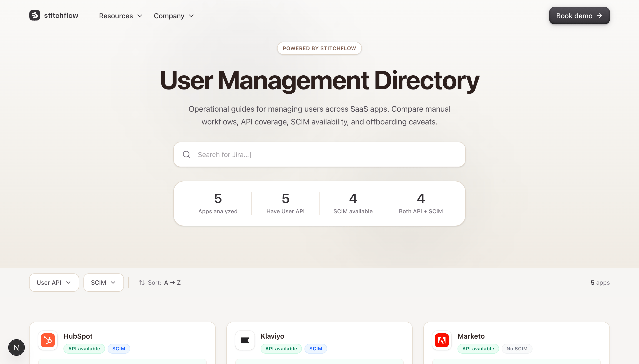Viewport: 639px width, 364px height.
Task: Click the sort arrows icon
Action: click(x=142, y=283)
